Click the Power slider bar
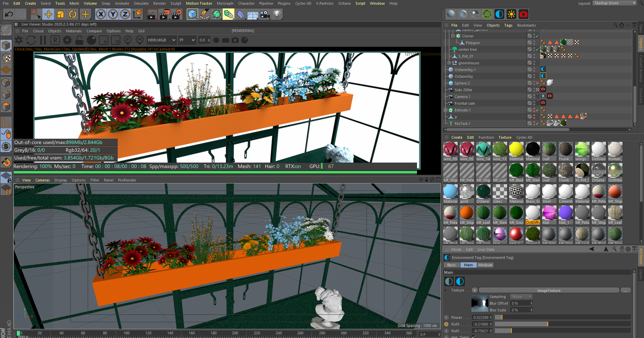Image resolution: width=644 pixels, height=338 pixels. [562, 317]
